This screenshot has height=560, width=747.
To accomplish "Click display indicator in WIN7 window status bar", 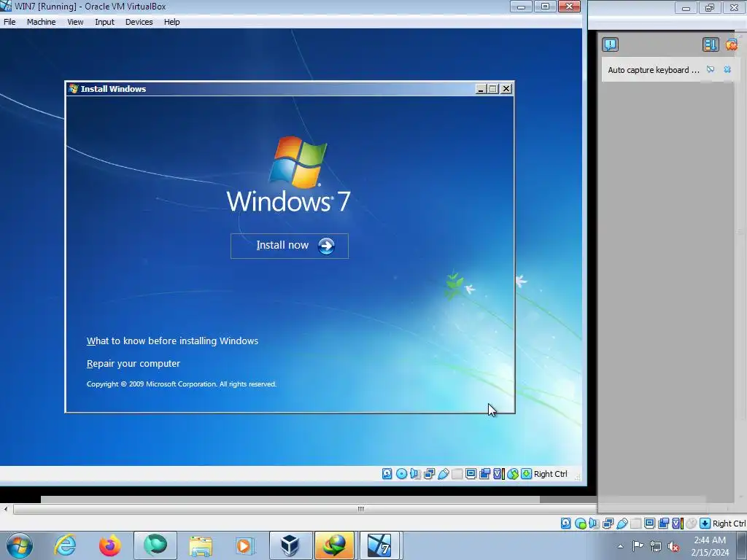I will pos(471,474).
